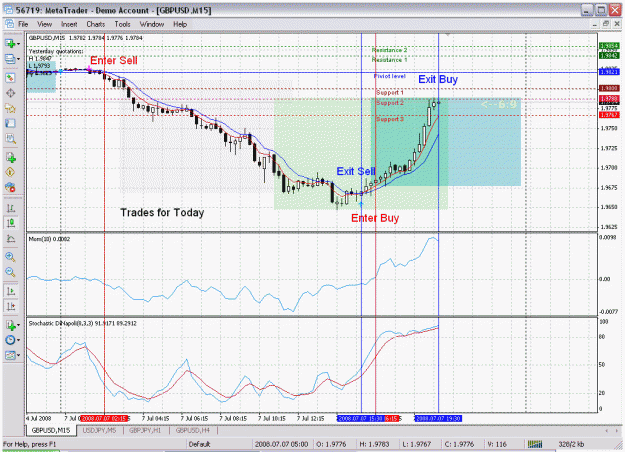Zoom in on the chart
This screenshot has width=625, height=452.
coord(10,257)
